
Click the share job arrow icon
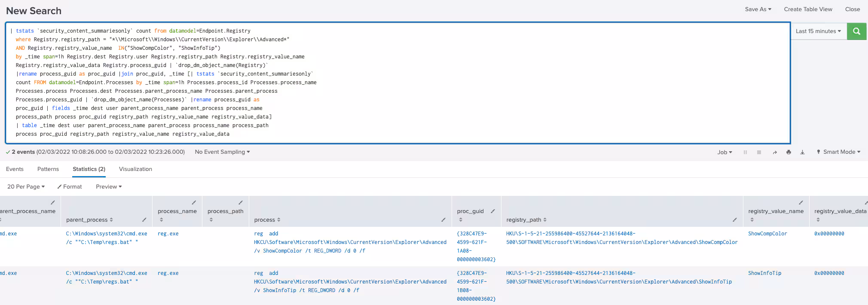774,152
